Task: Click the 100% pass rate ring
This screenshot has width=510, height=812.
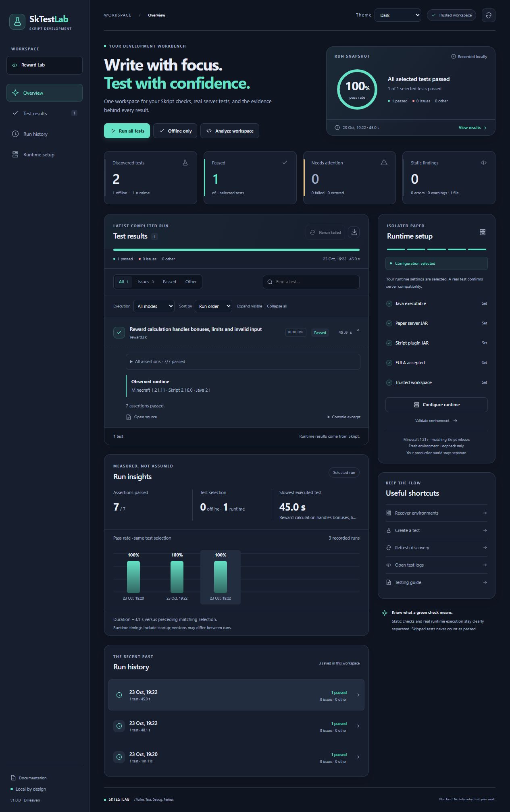Action: [357, 89]
